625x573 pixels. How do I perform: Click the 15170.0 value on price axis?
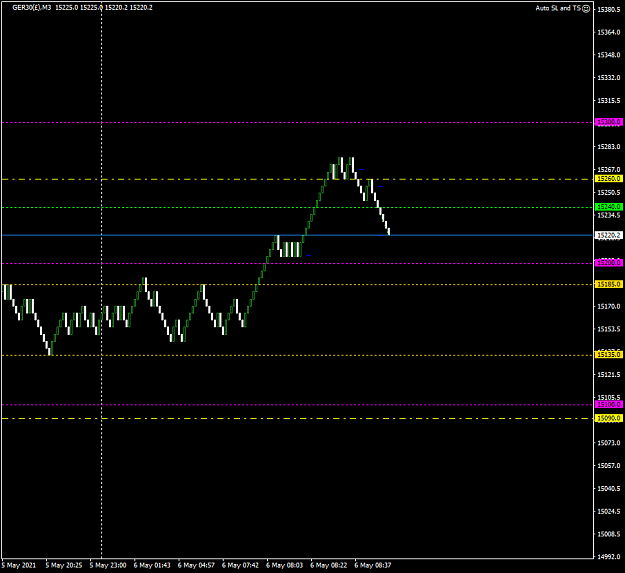[x=609, y=306]
